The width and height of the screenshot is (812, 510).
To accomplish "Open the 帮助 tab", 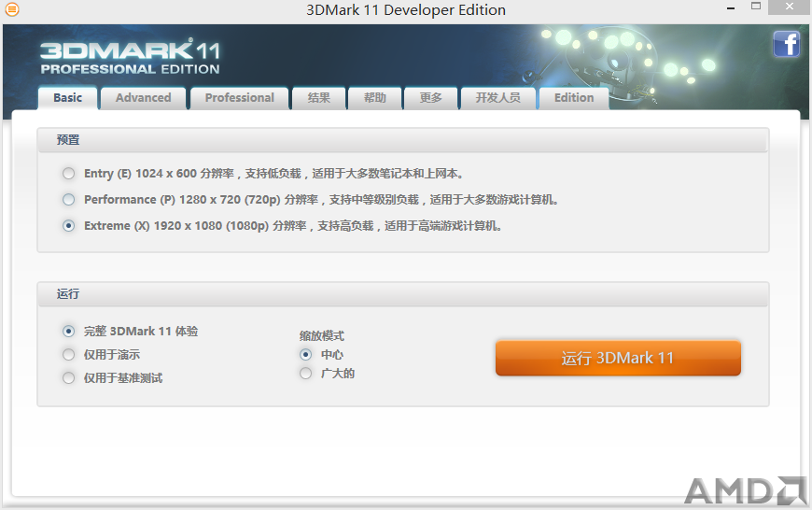I will (x=375, y=98).
